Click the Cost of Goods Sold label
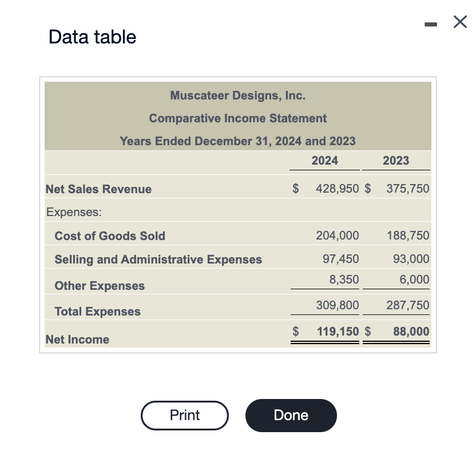The height and width of the screenshot is (455, 476). click(x=109, y=236)
